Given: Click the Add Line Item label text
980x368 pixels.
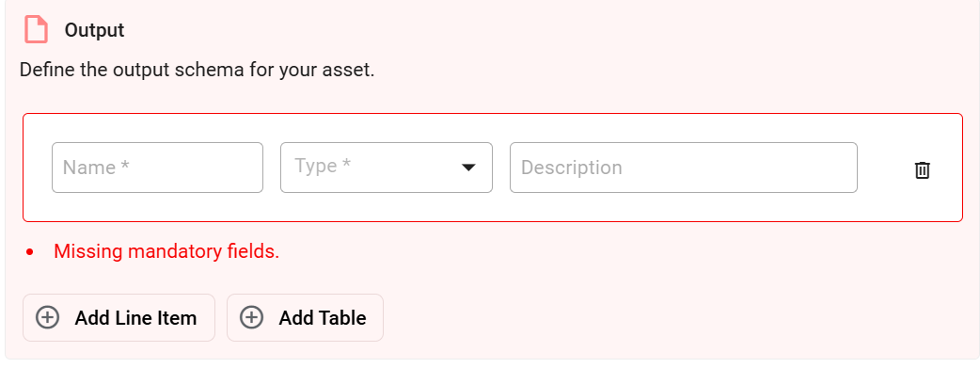Looking at the screenshot, I should (135, 318).
